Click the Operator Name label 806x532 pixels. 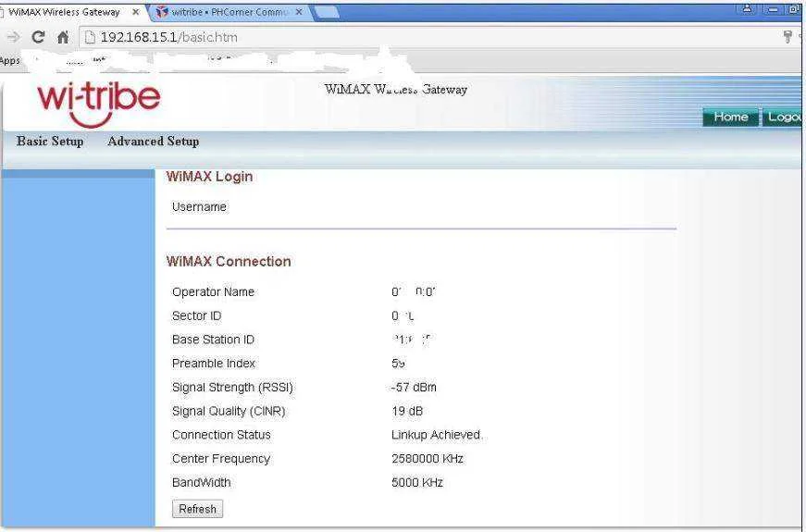[214, 292]
